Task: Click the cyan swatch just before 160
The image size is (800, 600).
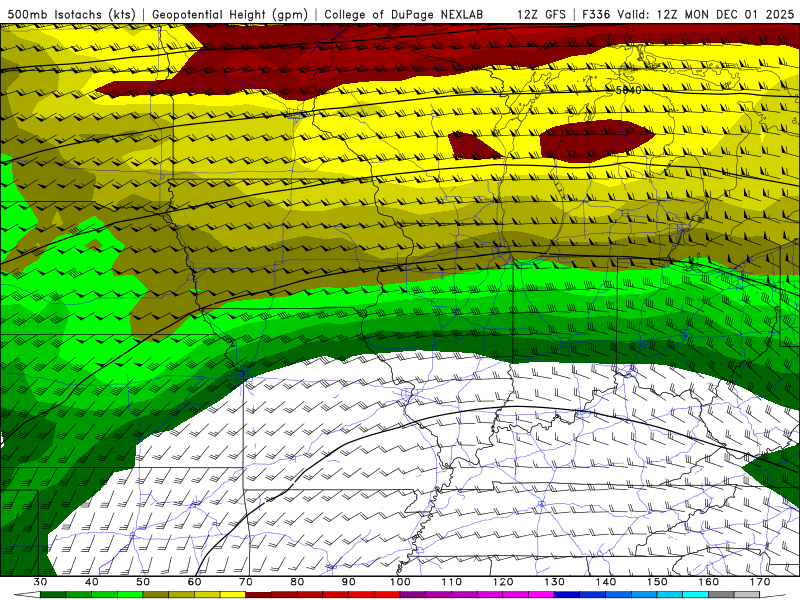Action: click(696, 595)
